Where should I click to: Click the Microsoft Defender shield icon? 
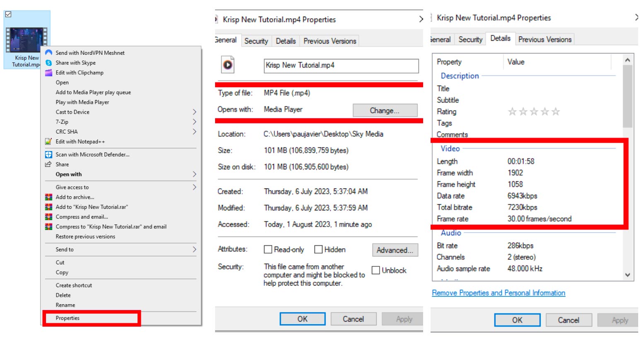tap(48, 154)
